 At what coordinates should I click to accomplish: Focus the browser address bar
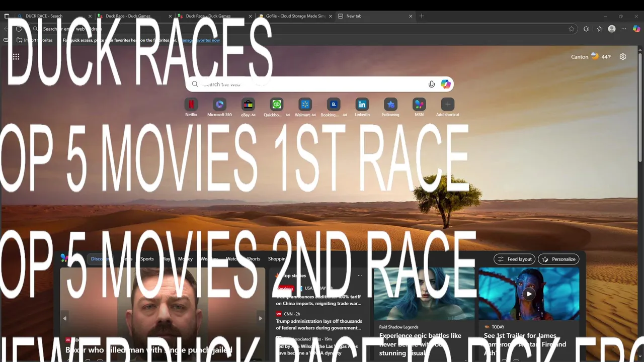point(302,29)
